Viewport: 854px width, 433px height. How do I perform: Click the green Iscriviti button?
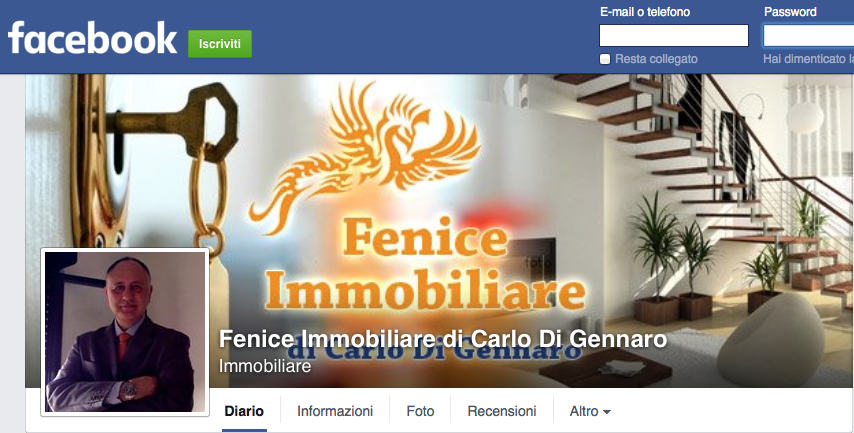(x=220, y=44)
